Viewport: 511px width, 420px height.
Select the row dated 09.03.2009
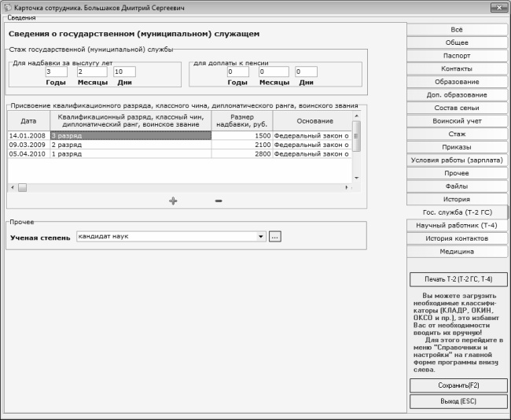coord(28,145)
